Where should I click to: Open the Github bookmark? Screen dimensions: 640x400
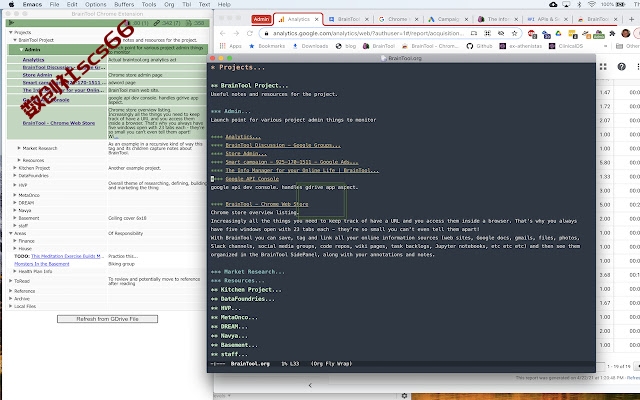[479, 46]
